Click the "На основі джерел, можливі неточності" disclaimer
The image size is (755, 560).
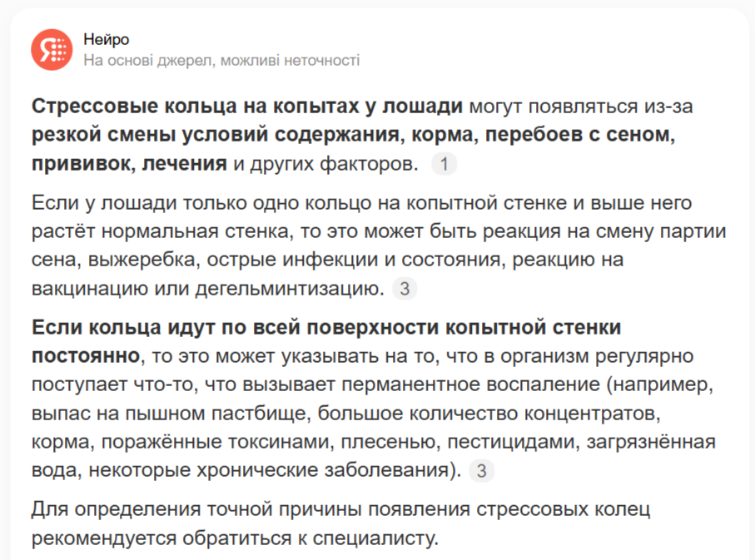pos(221,61)
